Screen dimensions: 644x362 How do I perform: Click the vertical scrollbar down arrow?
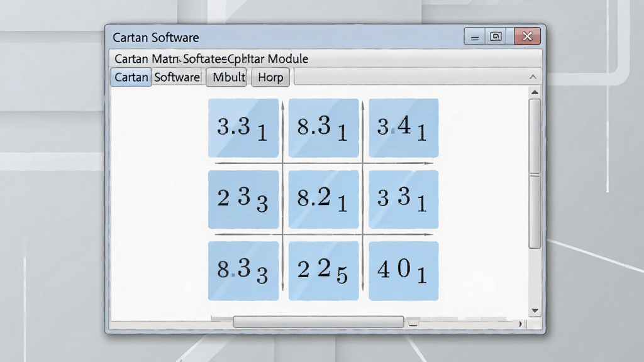click(x=535, y=310)
